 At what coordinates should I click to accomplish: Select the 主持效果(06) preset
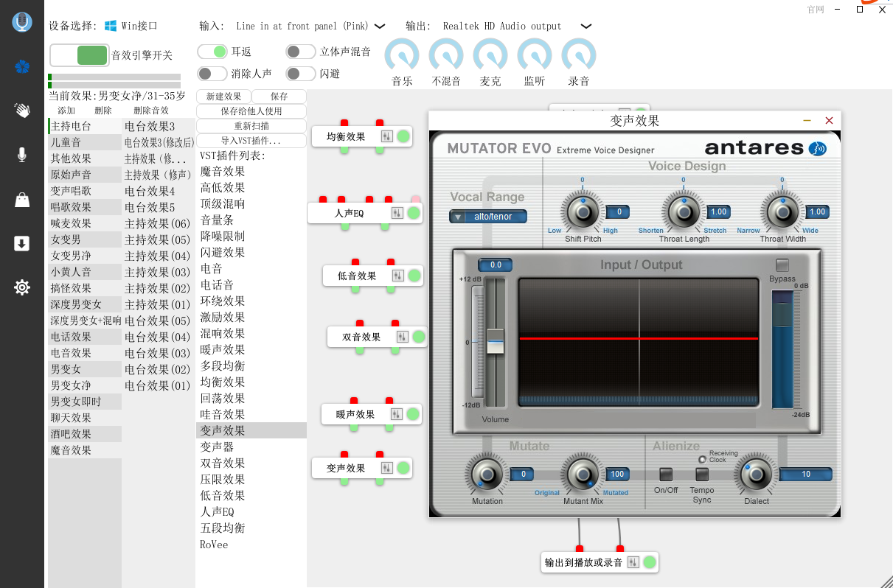point(159,223)
